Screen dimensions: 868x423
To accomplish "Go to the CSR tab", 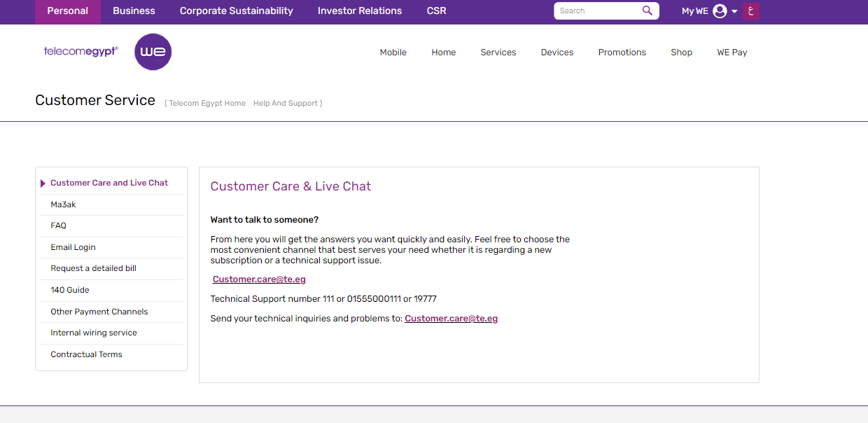I will [x=437, y=11].
